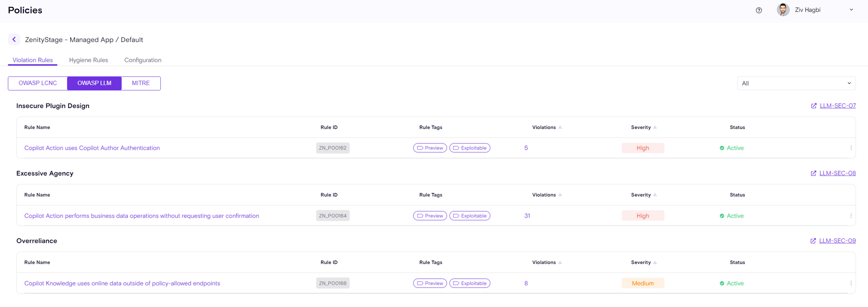868x307 pixels.
Task: Sort Overreliance table by Violations arrow
Action: point(560,262)
